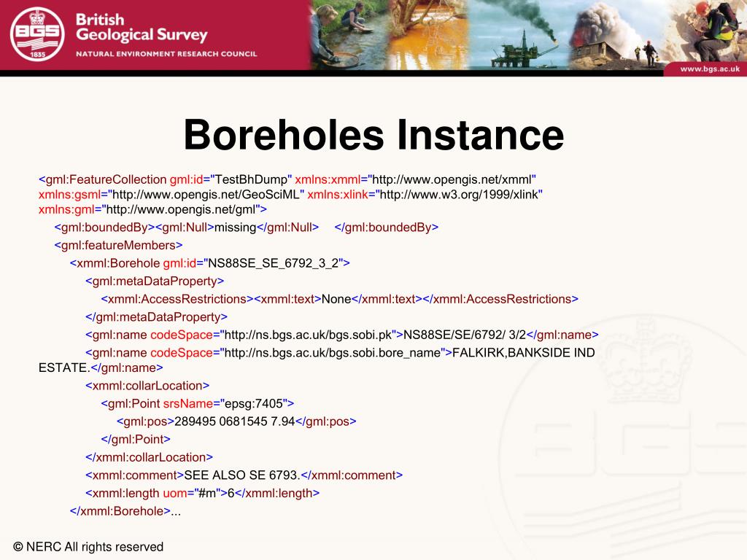Click the gold panning photo in banner

click(349, 34)
